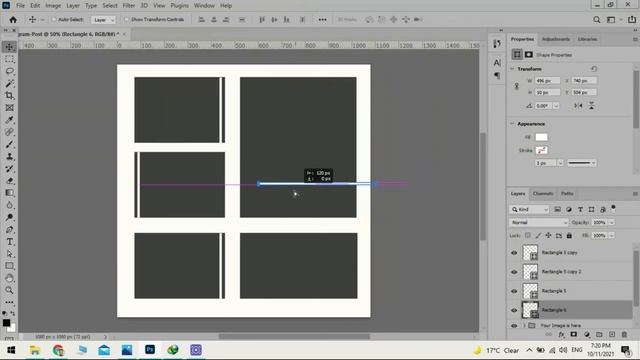
Task: Click the Home icon in options bar
Action: 13,20
